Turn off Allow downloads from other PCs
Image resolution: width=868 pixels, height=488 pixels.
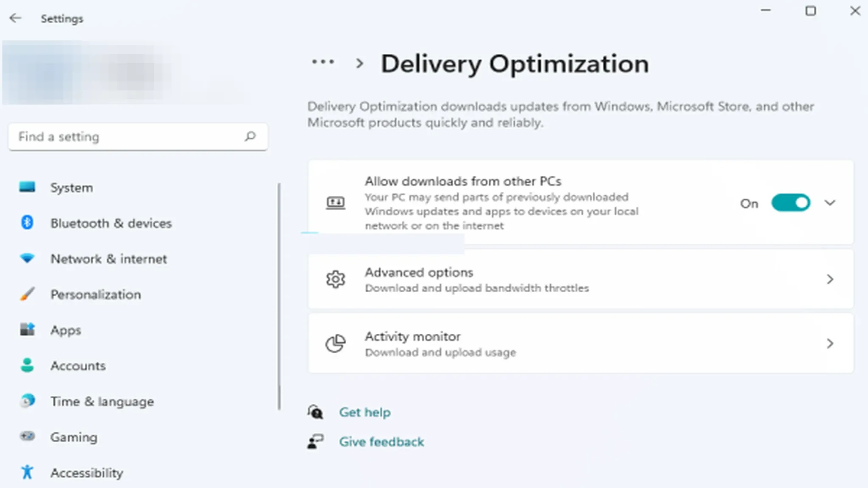tap(790, 203)
